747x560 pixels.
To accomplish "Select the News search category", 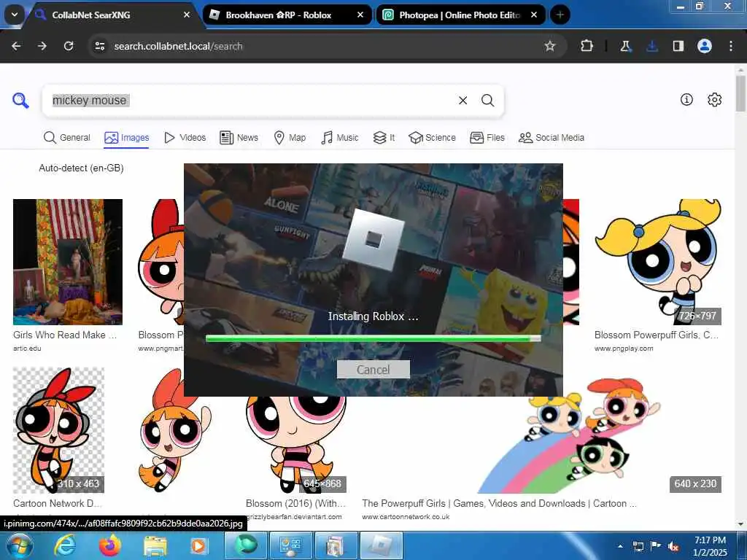I will click(x=239, y=138).
